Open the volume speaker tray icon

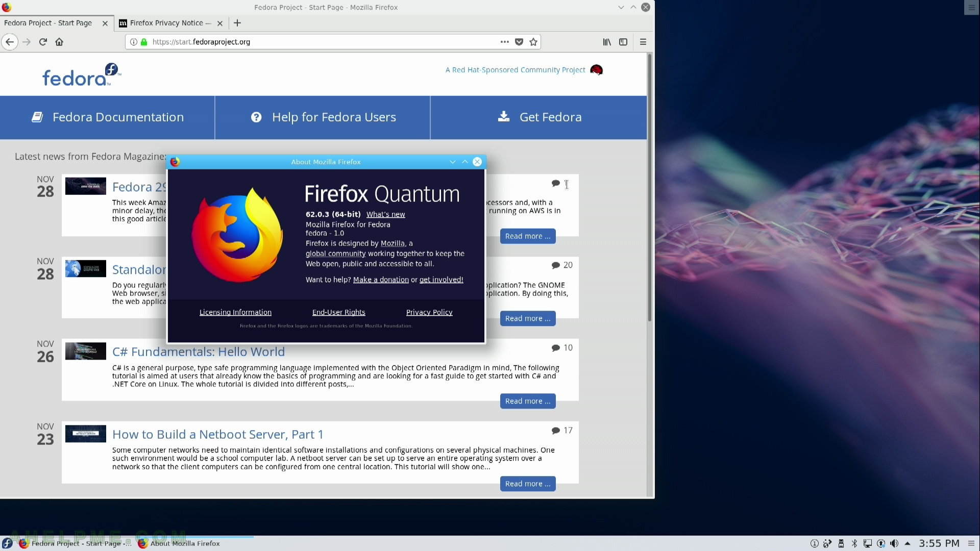(x=894, y=543)
